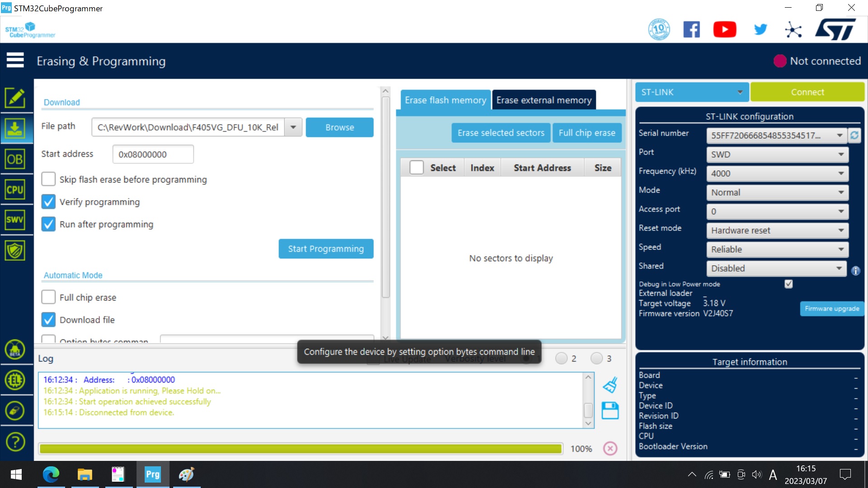Open the Serial number dropdown
Viewport: 868px width, 488px height.
(776, 136)
